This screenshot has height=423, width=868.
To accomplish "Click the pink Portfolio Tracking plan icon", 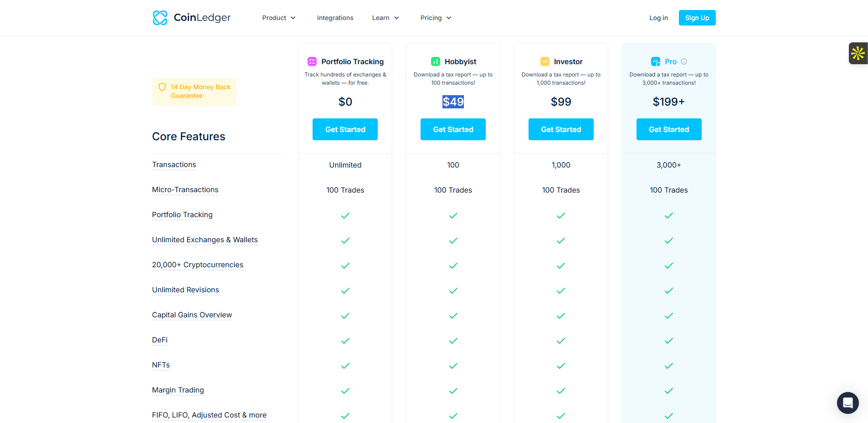I will [x=312, y=61].
